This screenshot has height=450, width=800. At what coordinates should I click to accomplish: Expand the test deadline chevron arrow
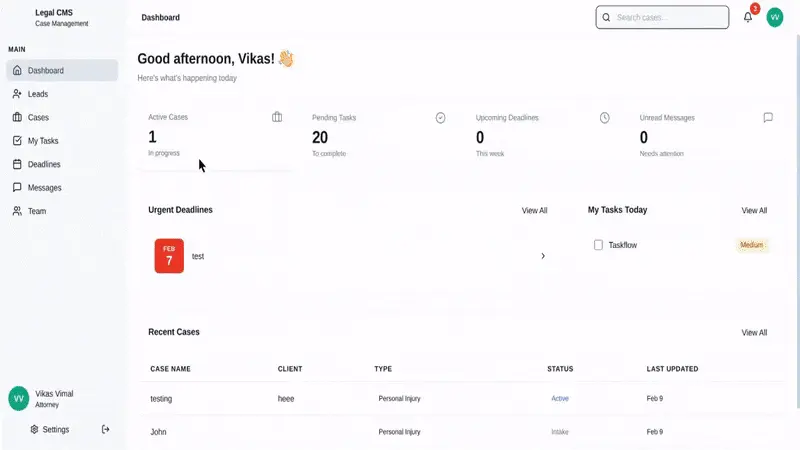[x=543, y=256]
